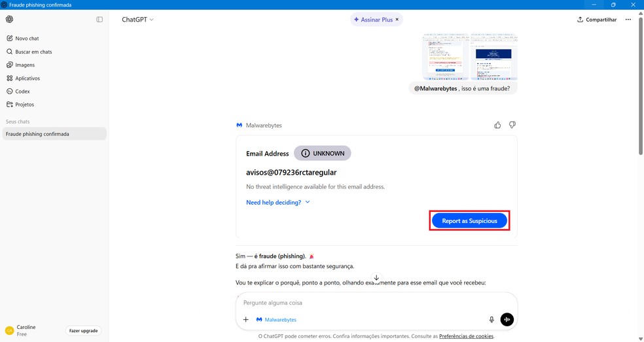Screen dimensions: 644x342
Task: Click the search magnifier icon
Action: point(9,52)
